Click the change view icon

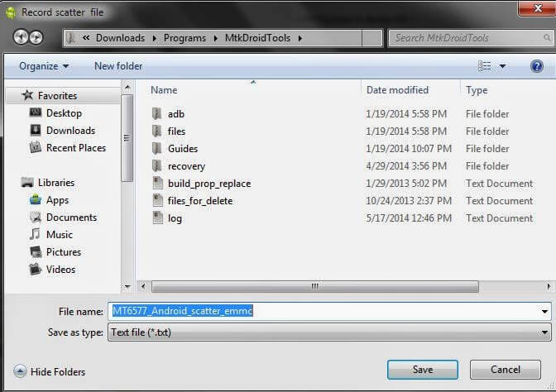(x=484, y=66)
